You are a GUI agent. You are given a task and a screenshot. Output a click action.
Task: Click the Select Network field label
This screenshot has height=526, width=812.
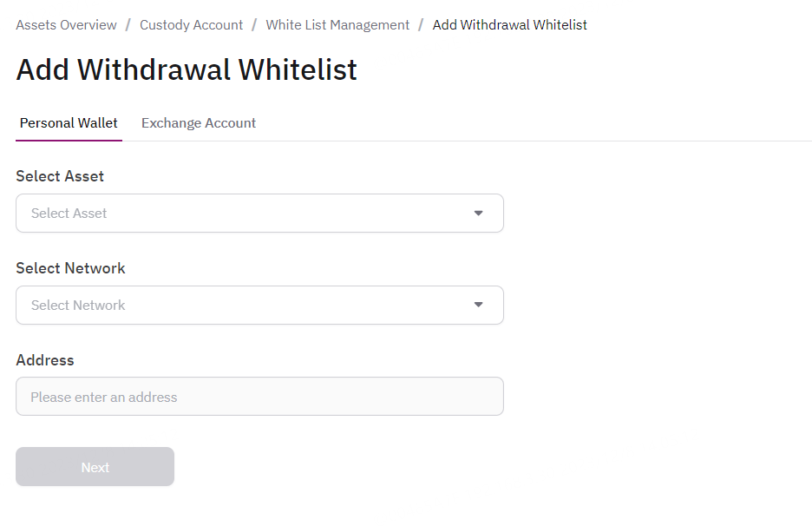70,268
